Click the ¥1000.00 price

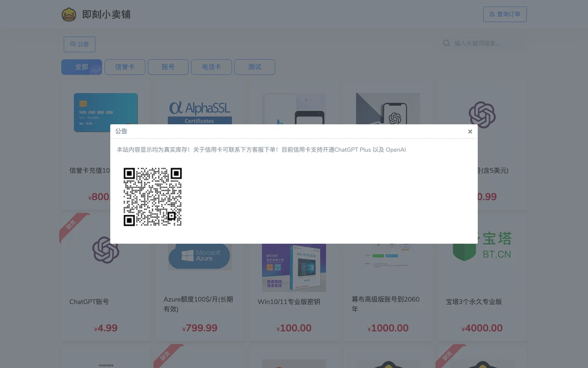388,328
